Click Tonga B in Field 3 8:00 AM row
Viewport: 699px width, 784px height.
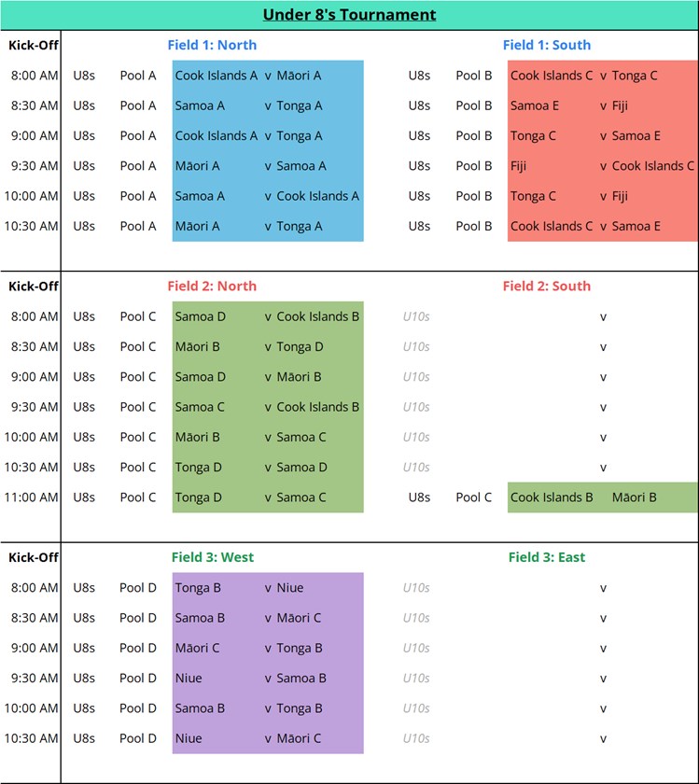(x=198, y=588)
